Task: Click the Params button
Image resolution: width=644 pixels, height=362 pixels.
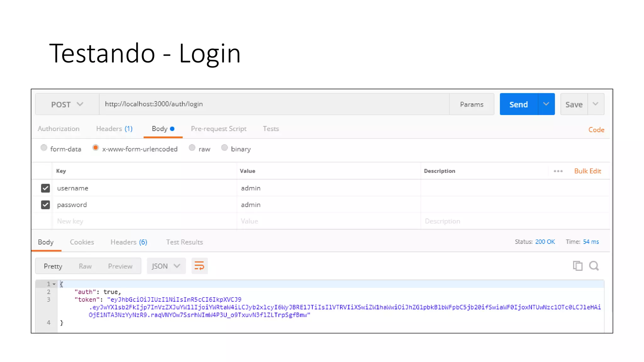Action: (x=472, y=104)
